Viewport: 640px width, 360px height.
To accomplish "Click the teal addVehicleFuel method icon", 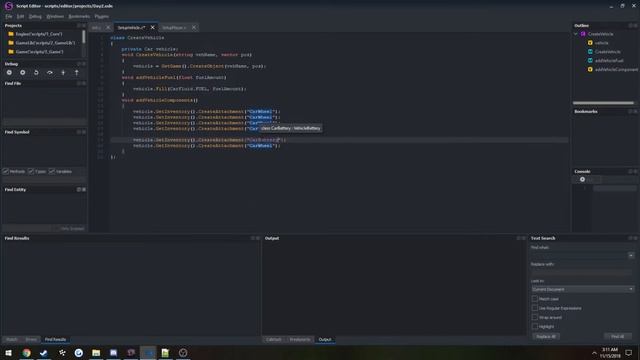I will click(590, 60).
